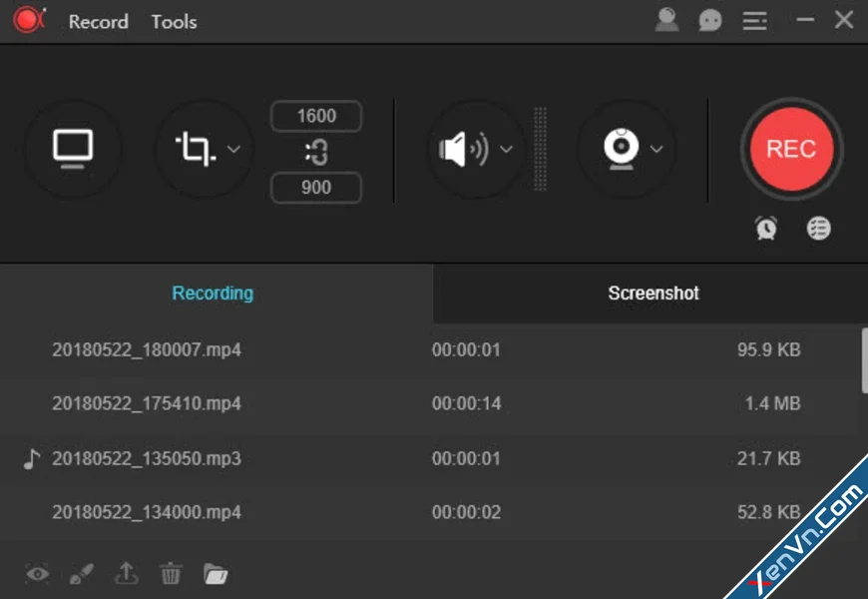Toggle the speaker audio input icon
The image size is (868, 599).
pos(464,149)
